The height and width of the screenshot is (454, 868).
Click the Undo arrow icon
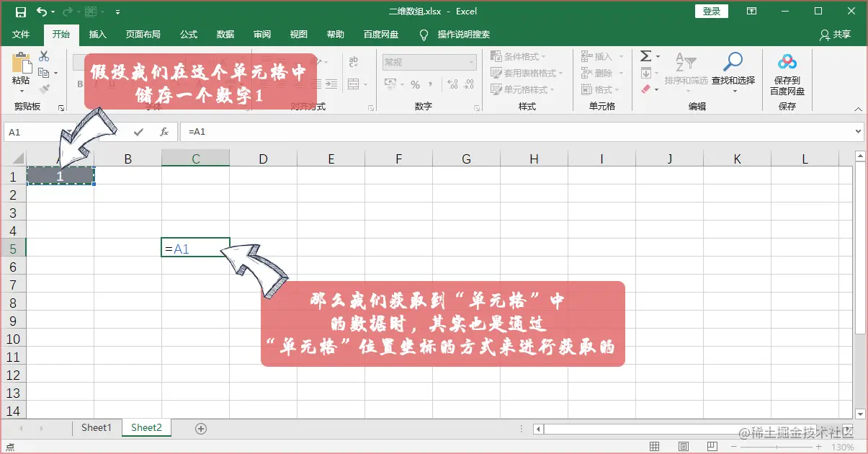click(42, 12)
